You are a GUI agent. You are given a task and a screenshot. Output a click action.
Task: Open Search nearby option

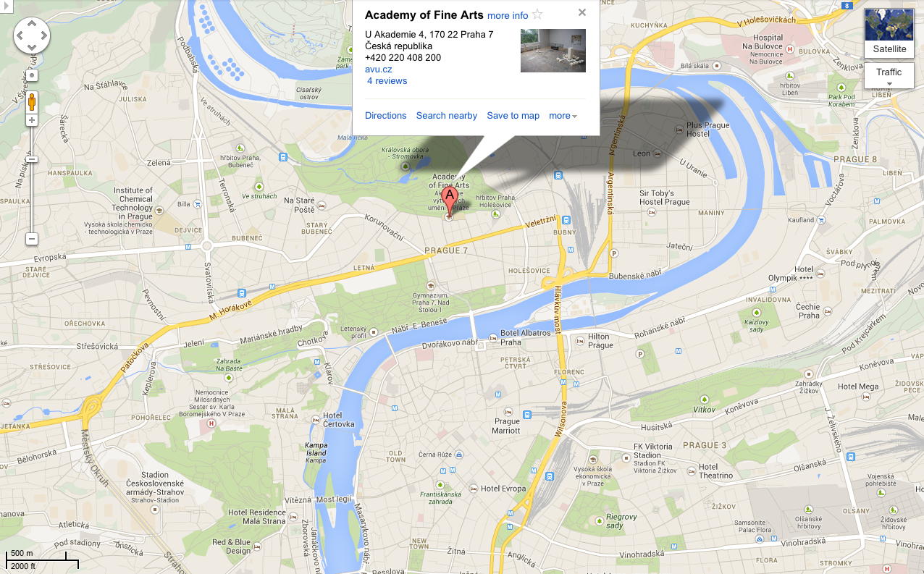point(447,116)
